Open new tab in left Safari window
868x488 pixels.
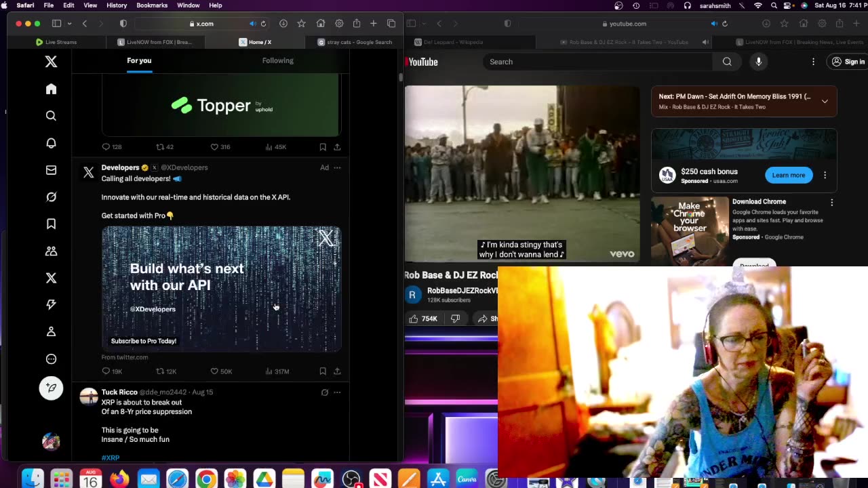tap(373, 24)
